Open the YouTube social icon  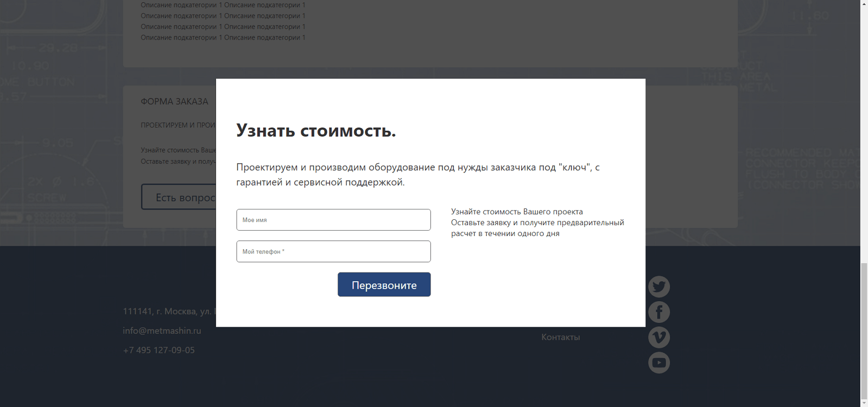pyautogui.click(x=659, y=363)
